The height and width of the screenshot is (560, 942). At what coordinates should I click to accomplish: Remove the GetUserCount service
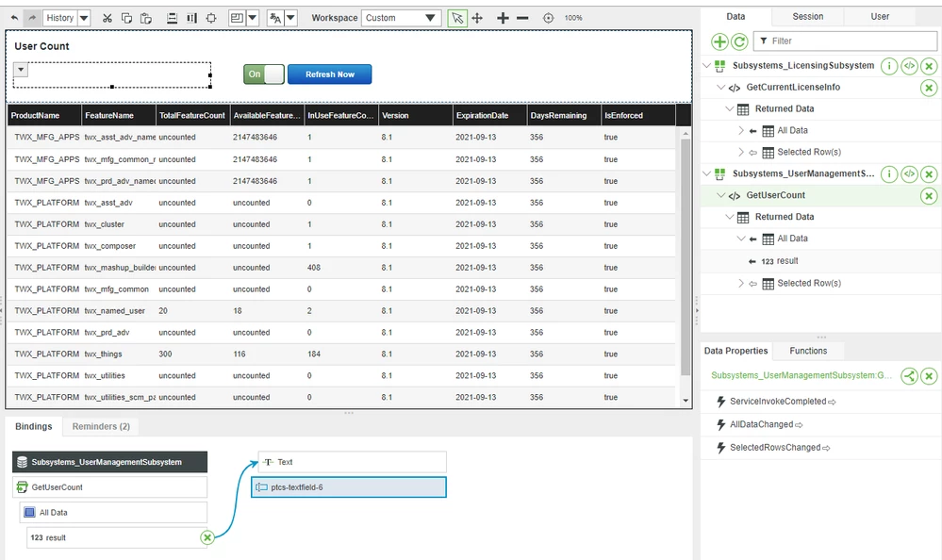click(x=929, y=196)
